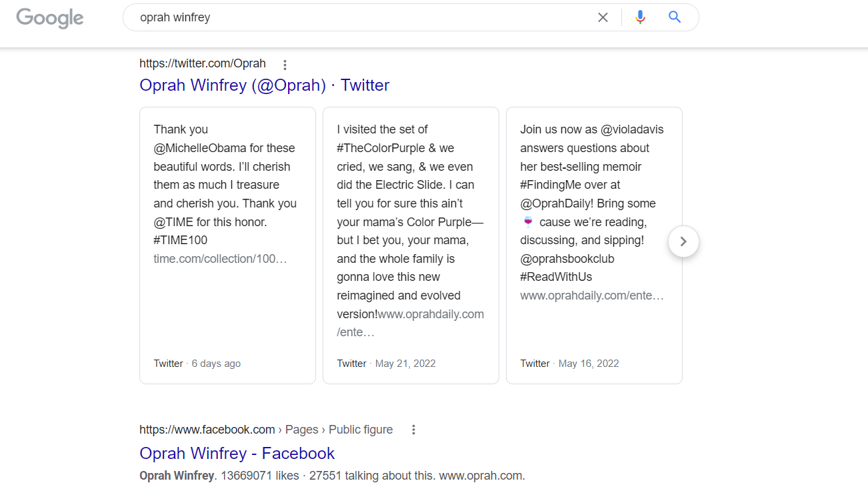Open the tweet card thanking @MichelleObama

[x=227, y=245]
